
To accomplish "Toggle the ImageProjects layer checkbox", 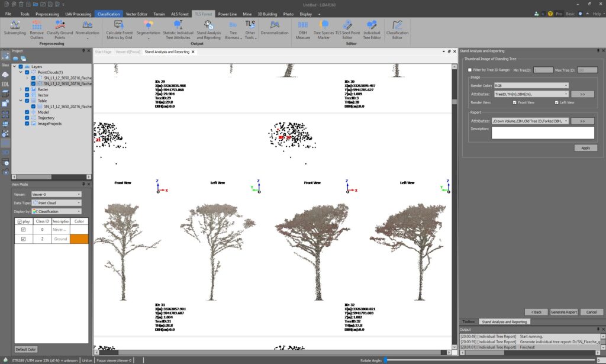I will click(x=27, y=124).
